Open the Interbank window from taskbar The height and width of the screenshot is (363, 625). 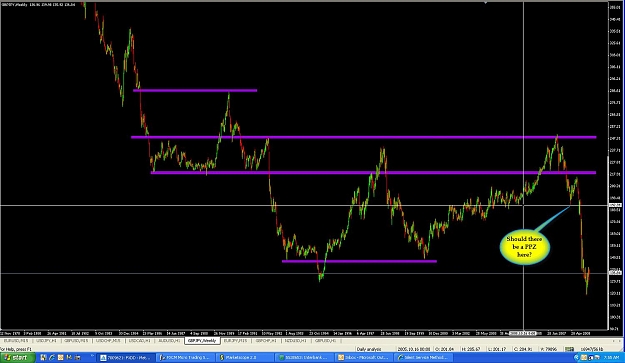(304, 357)
